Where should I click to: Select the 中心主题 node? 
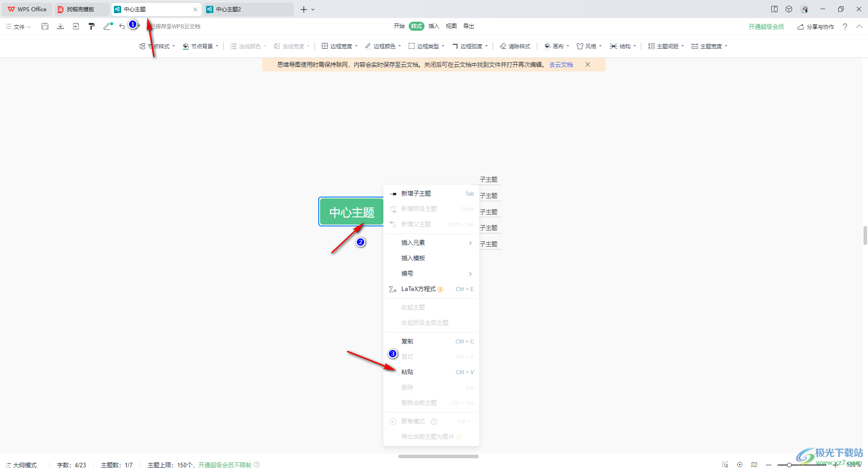(352, 212)
